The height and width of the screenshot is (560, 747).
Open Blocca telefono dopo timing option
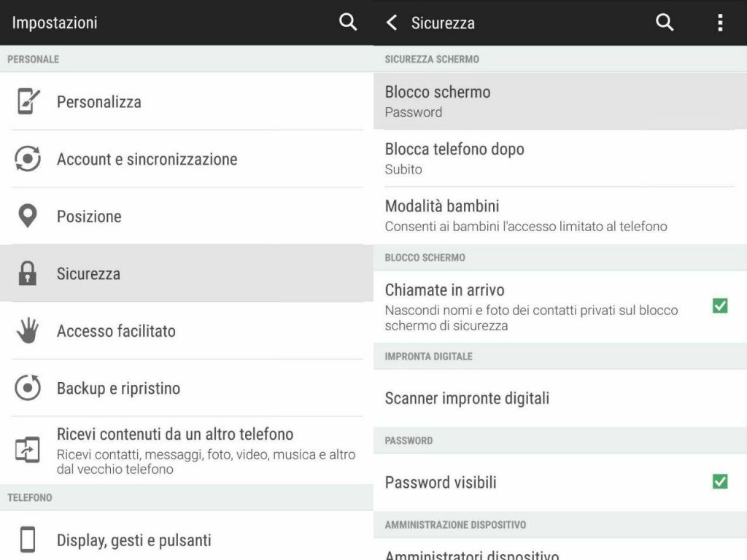pos(560,158)
